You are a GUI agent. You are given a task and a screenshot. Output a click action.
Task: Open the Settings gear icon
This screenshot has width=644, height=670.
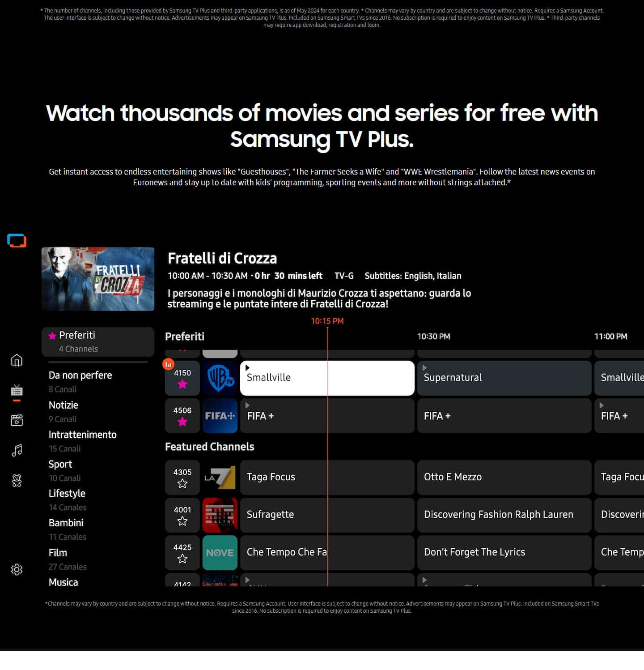(x=17, y=569)
